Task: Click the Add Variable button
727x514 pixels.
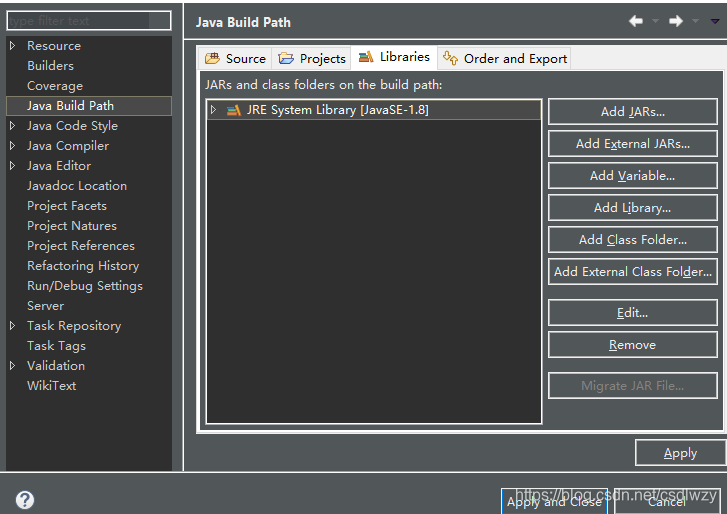Action: [633, 176]
